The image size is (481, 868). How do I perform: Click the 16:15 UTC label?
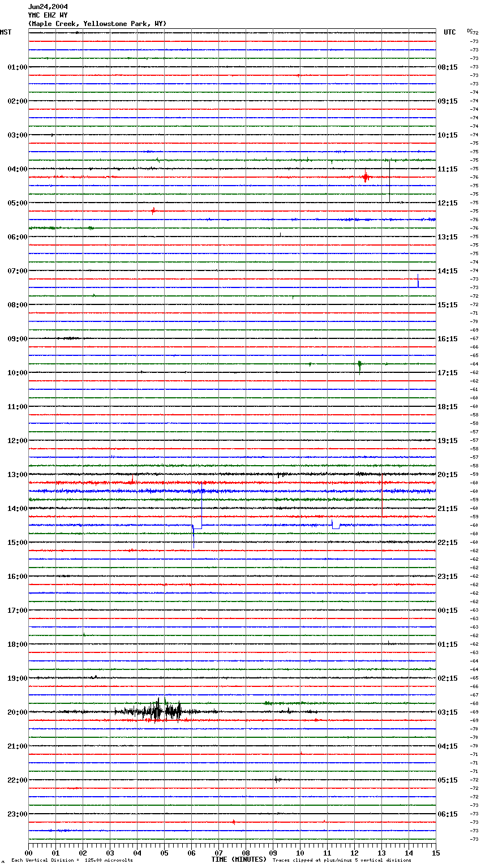tap(448, 339)
